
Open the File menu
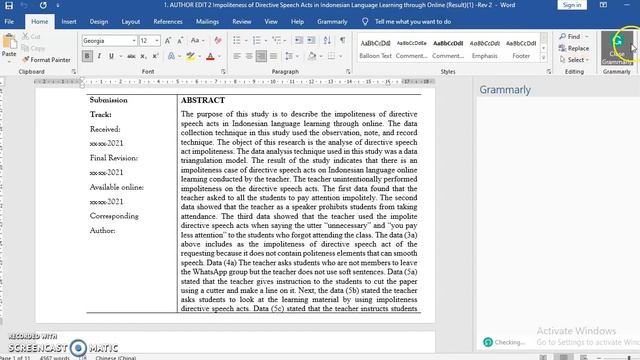pyautogui.click(x=9, y=22)
